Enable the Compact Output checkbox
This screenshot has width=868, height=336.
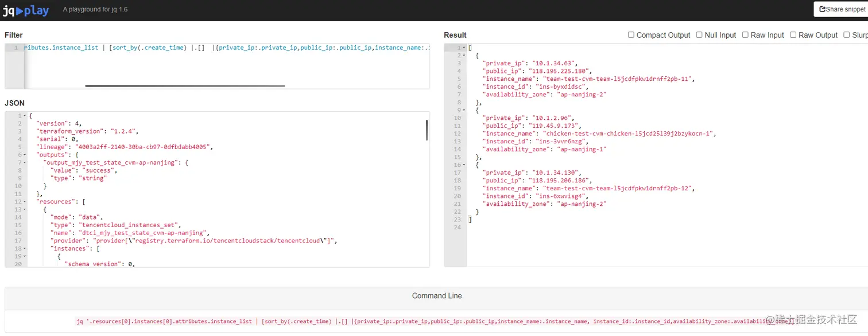631,35
